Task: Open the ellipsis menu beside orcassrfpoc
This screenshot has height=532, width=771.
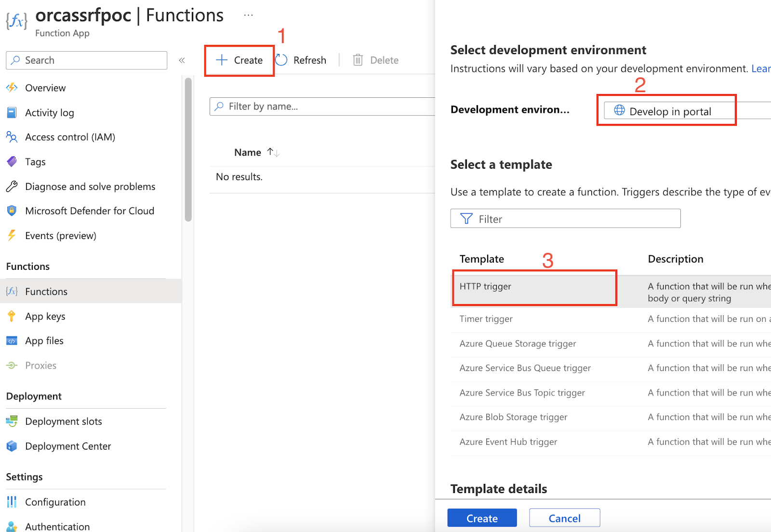Action: [x=249, y=14]
